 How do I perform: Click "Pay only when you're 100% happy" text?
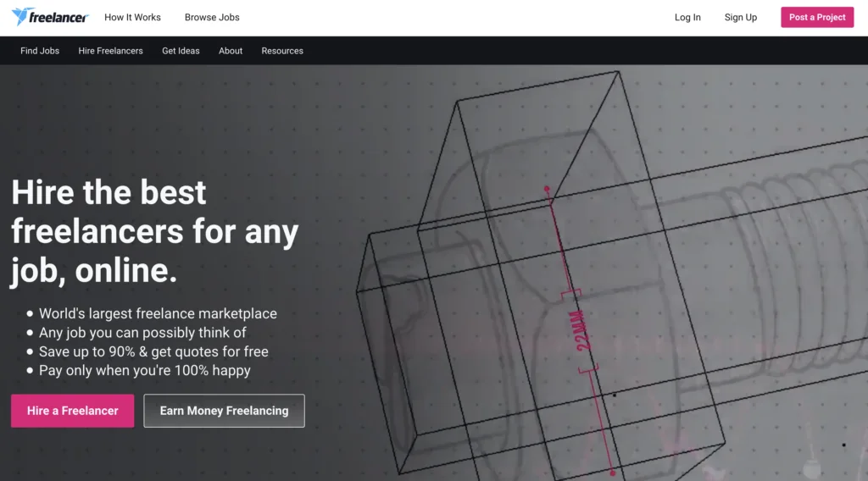click(144, 370)
